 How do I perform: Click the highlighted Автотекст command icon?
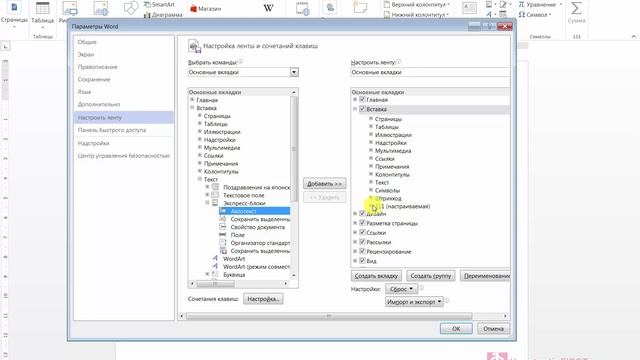223,211
